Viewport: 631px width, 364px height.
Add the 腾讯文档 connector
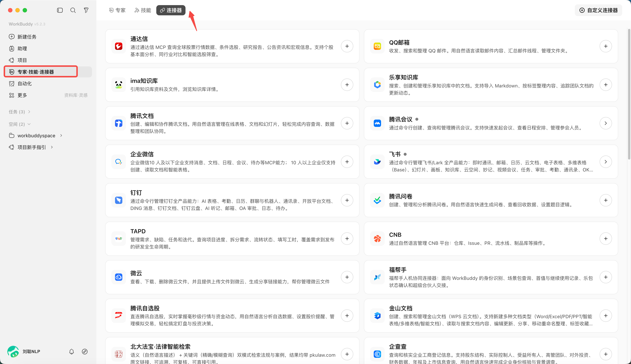click(347, 123)
